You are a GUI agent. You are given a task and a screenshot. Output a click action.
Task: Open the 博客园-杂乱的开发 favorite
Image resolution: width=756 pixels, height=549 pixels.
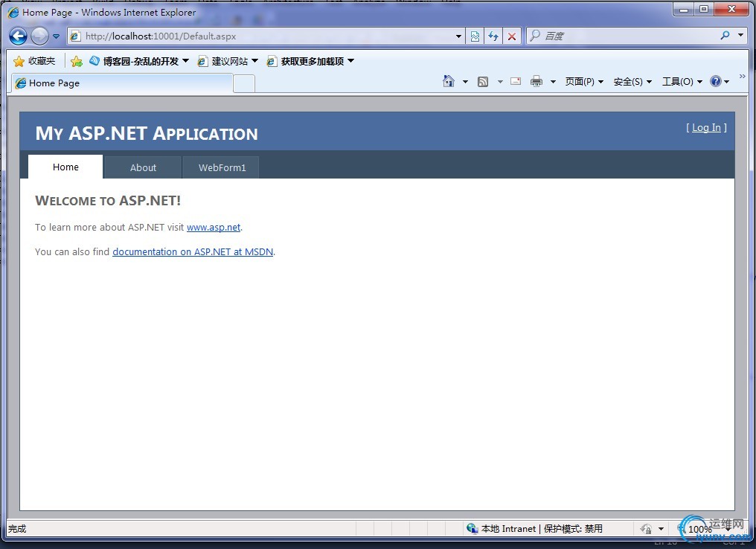tap(133, 61)
